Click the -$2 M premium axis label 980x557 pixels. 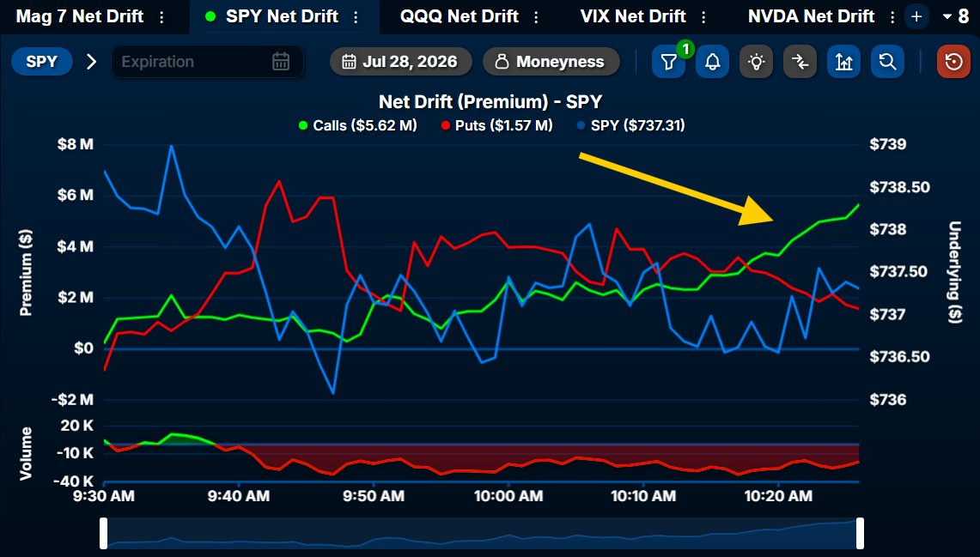(72, 400)
